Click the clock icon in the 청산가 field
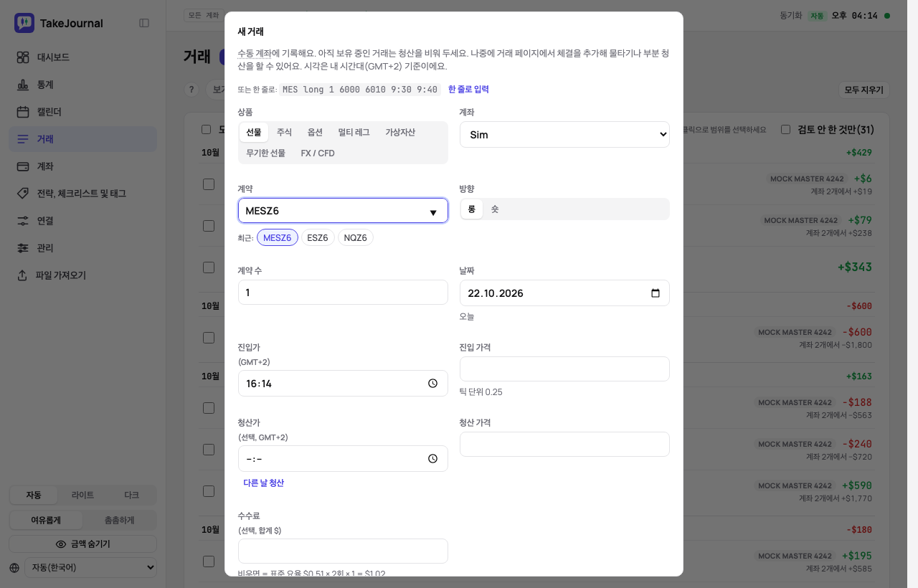 coord(432,459)
